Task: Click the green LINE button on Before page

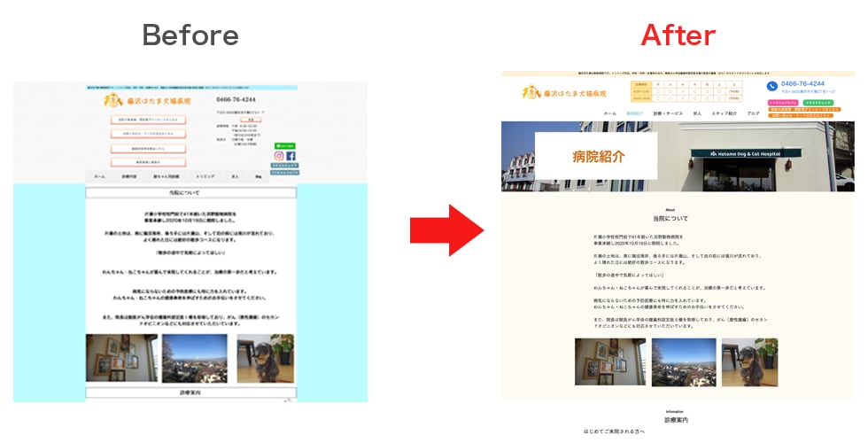Action: [285, 146]
